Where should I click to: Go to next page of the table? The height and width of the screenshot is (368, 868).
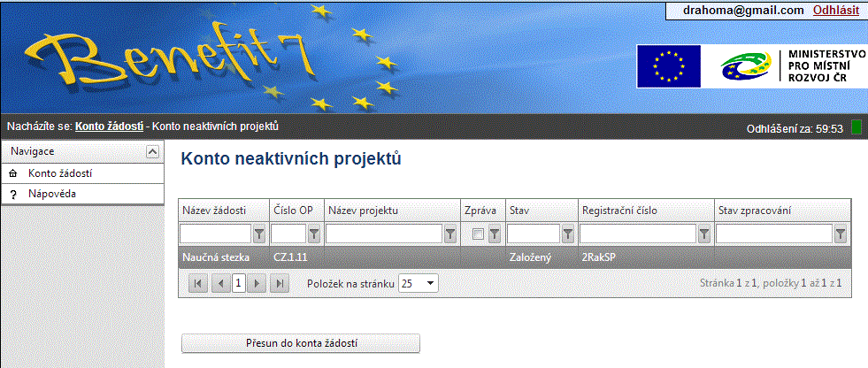(257, 283)
